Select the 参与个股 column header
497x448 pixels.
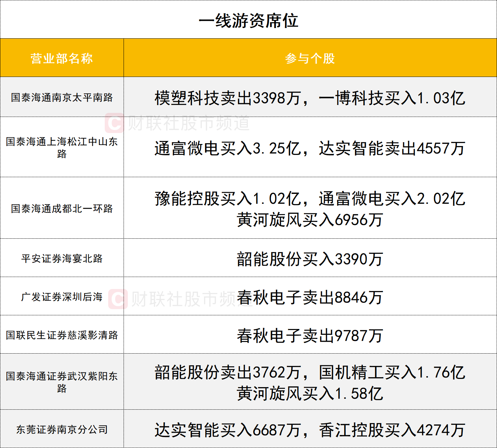tap(310, 58)
